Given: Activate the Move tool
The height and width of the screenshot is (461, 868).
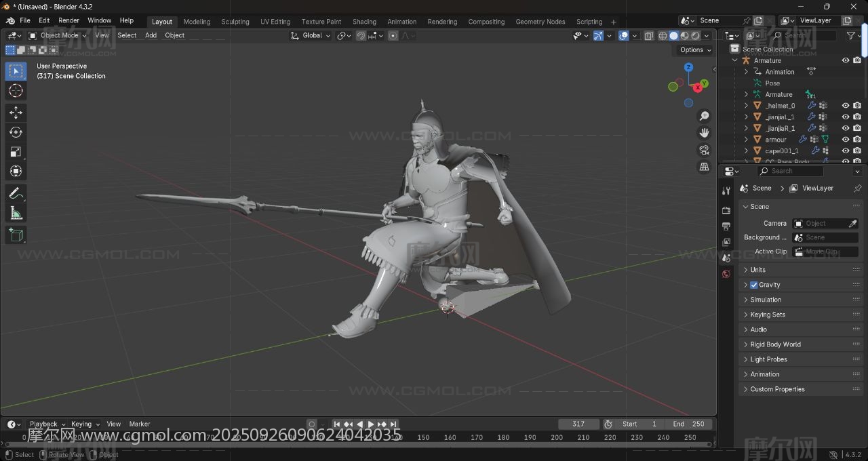Looking at the screenshot, I should [x=16, y=113].
